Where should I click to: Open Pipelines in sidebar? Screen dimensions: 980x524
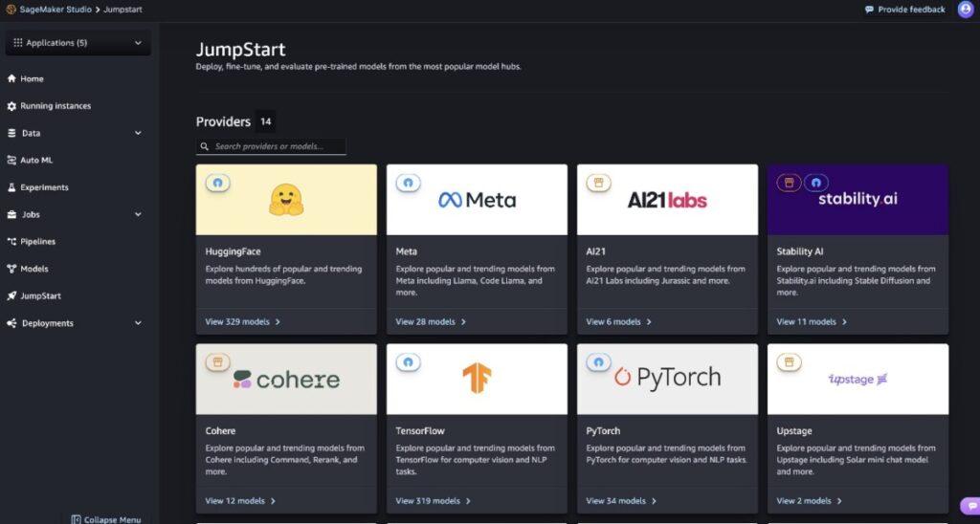click(x=38, y=242)
